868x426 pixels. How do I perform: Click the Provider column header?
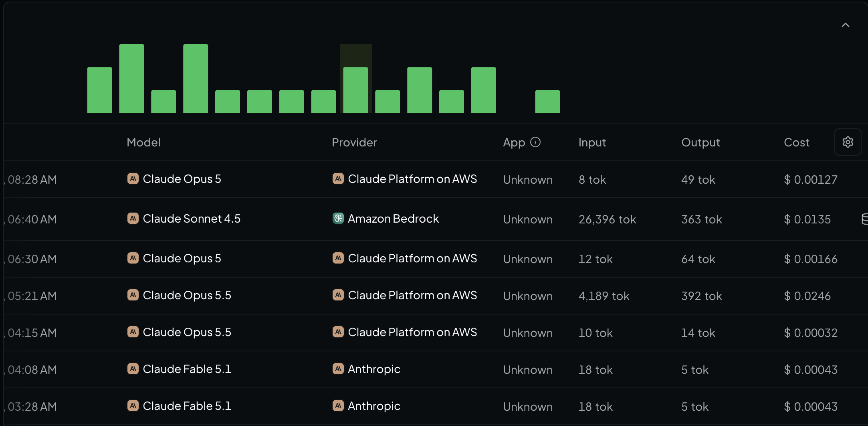point(354,142)
